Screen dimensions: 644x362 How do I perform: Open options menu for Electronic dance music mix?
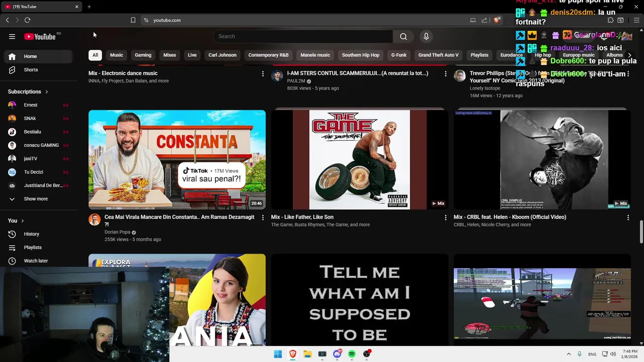coord(263,74)
